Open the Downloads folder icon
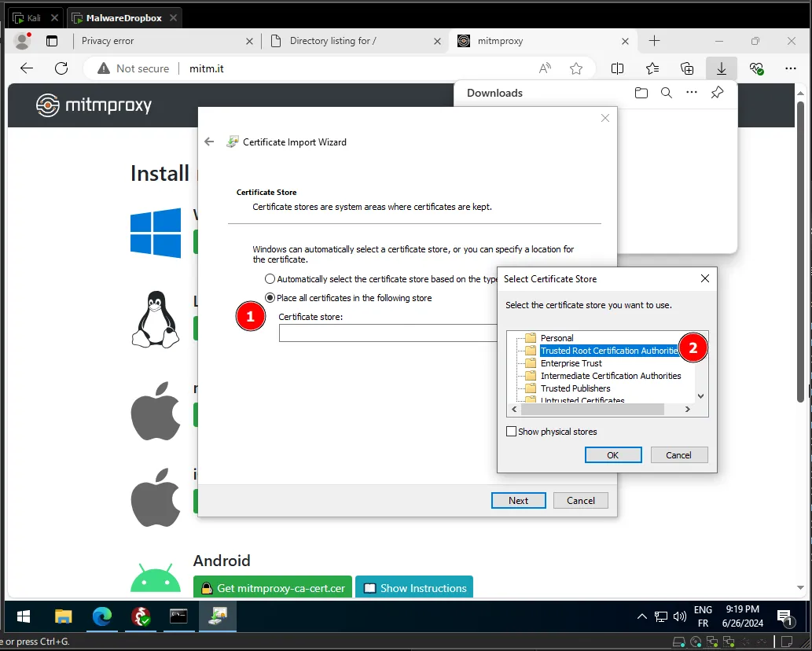This screenshot has width=812, height=651. click(x=641, y=93)
